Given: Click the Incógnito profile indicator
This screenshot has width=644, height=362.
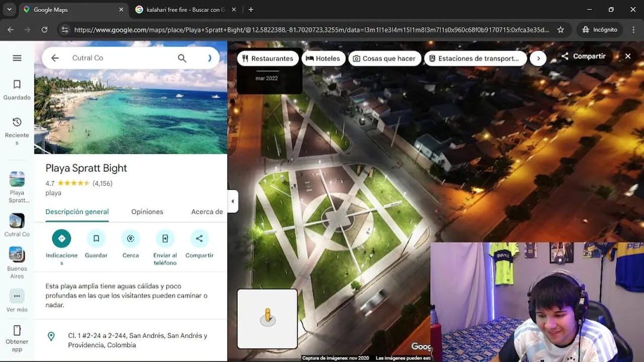Looking at the screenshot, I should 600,30.
